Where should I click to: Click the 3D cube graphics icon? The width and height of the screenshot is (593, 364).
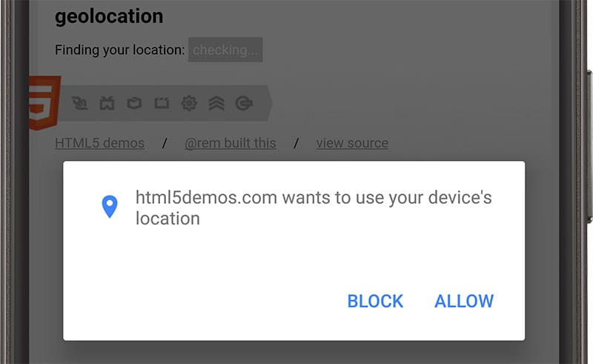point(134,104)
